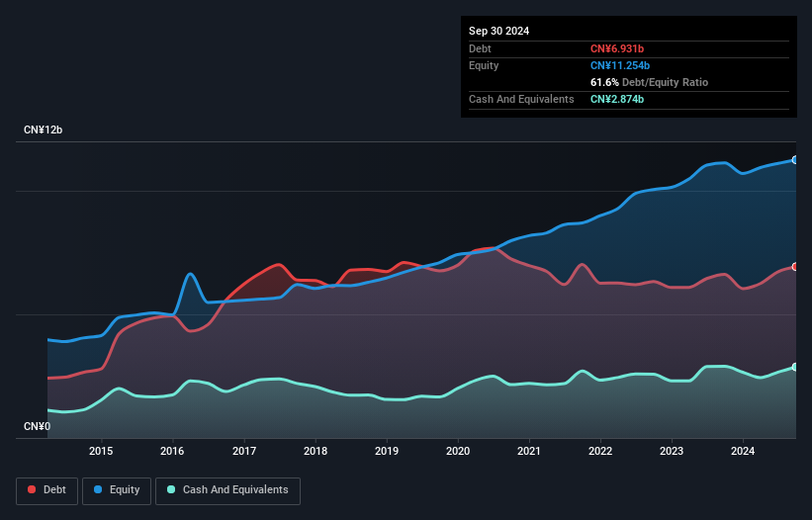Click the red Debt legend dot

32,489
